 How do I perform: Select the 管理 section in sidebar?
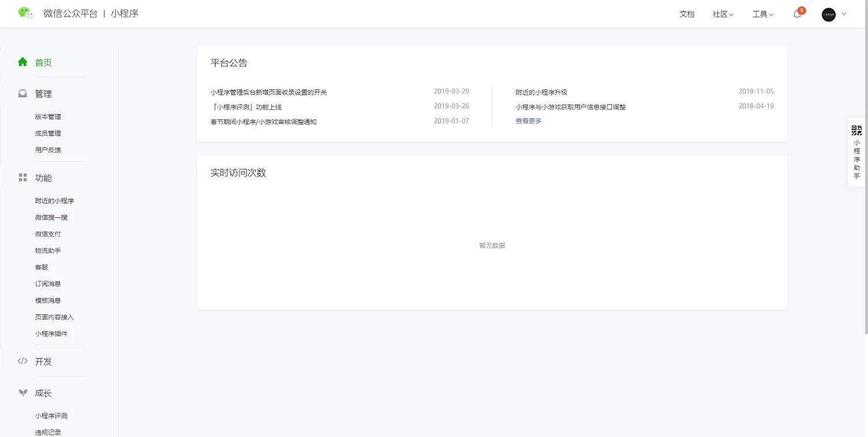(x=43, y=94)
